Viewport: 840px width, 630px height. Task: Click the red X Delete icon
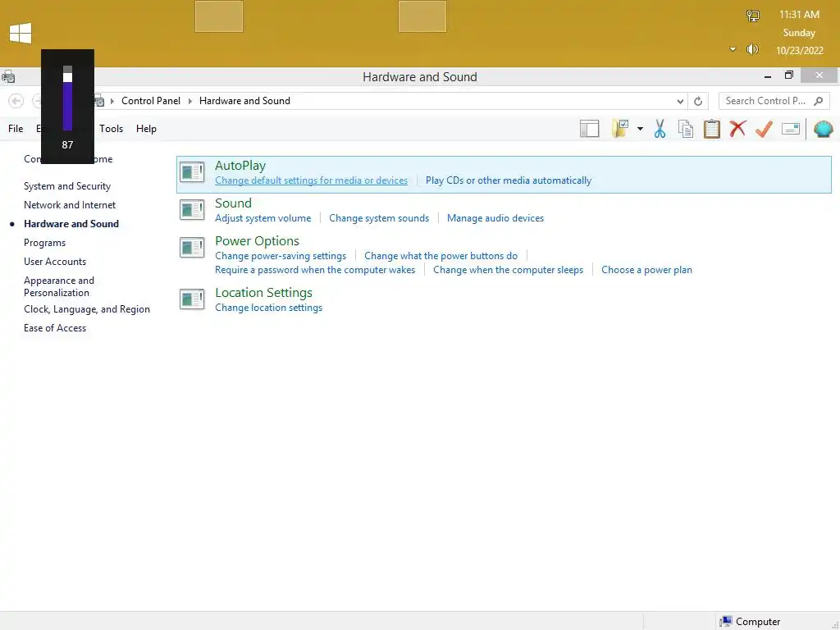(737, 129)
